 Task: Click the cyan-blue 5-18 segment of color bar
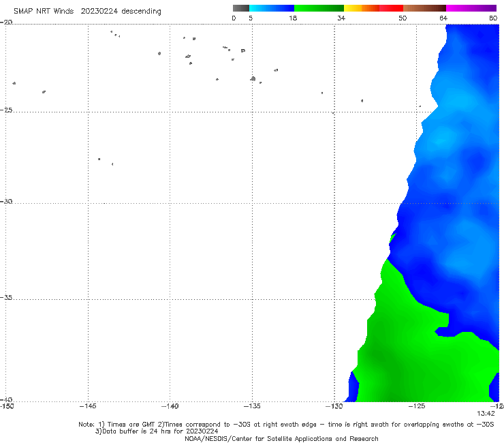[x=272, y=8]
